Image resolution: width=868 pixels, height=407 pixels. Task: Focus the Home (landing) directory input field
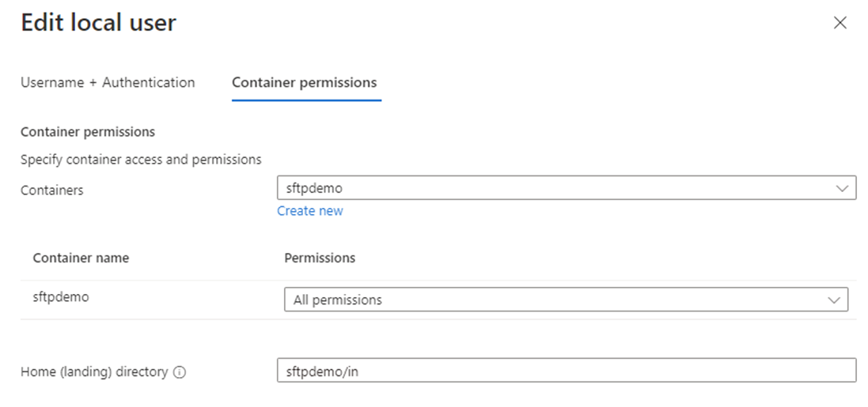coord(567,371)
